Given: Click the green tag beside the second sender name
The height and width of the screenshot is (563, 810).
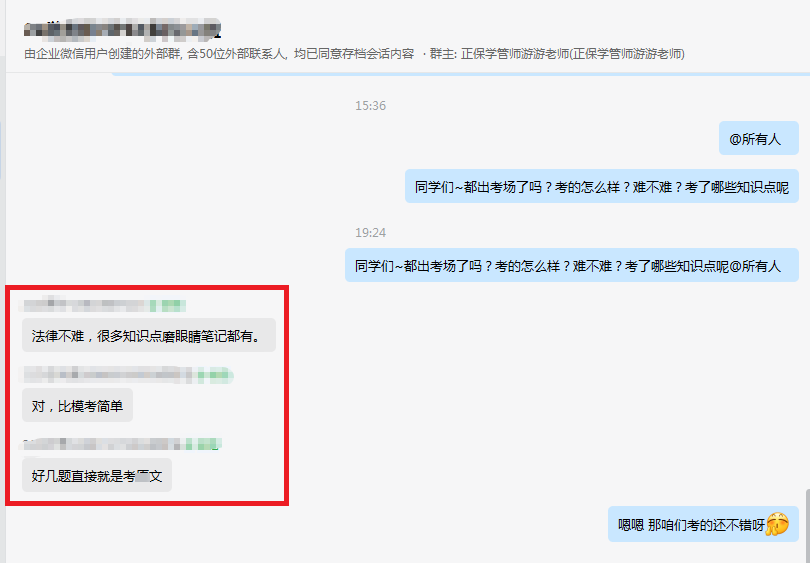Looking at the screenshot, I should pos(215,375).
